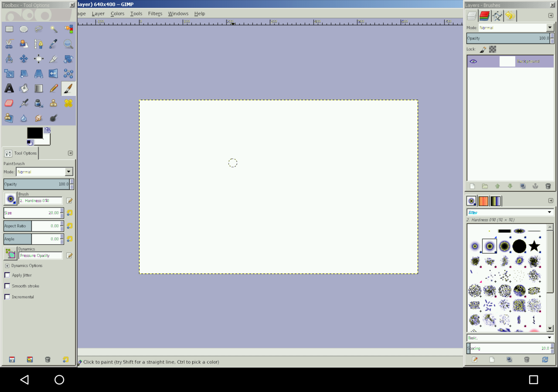Open the brush editor via pencil icon
This screenshot has width=558, height=392.
70,201
